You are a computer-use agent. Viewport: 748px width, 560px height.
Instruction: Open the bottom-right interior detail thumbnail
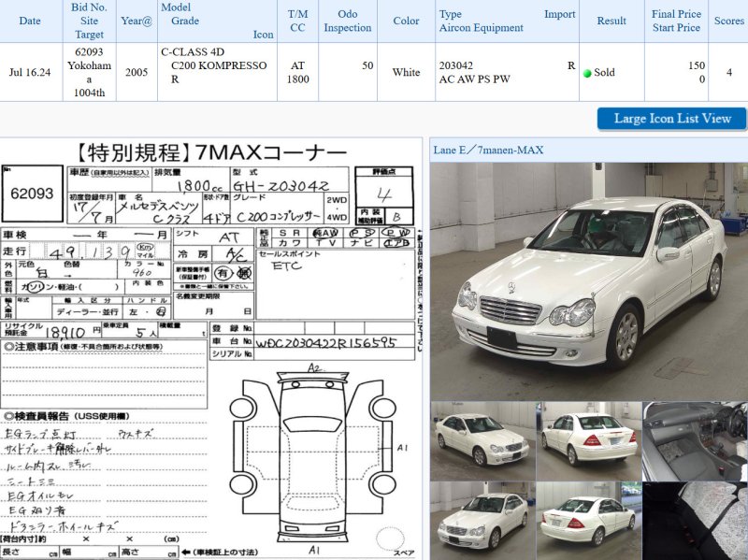click(x=695, y=521)
